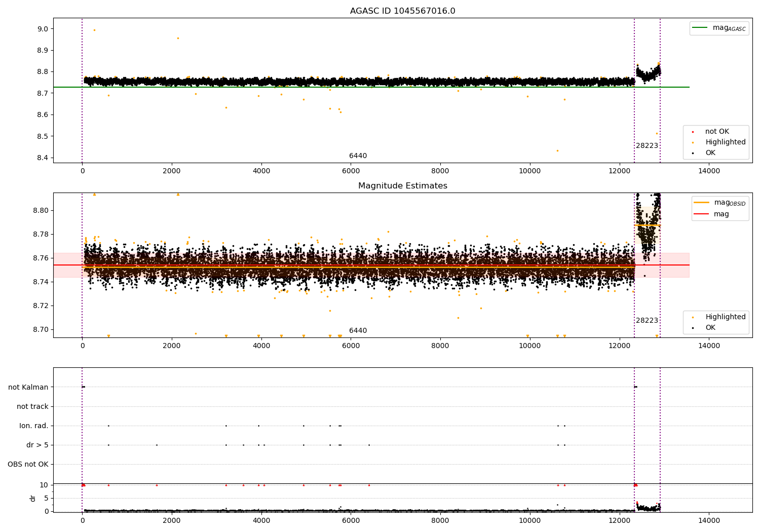Click the 28223 OBSID label in top plot

tap(647, 146)
